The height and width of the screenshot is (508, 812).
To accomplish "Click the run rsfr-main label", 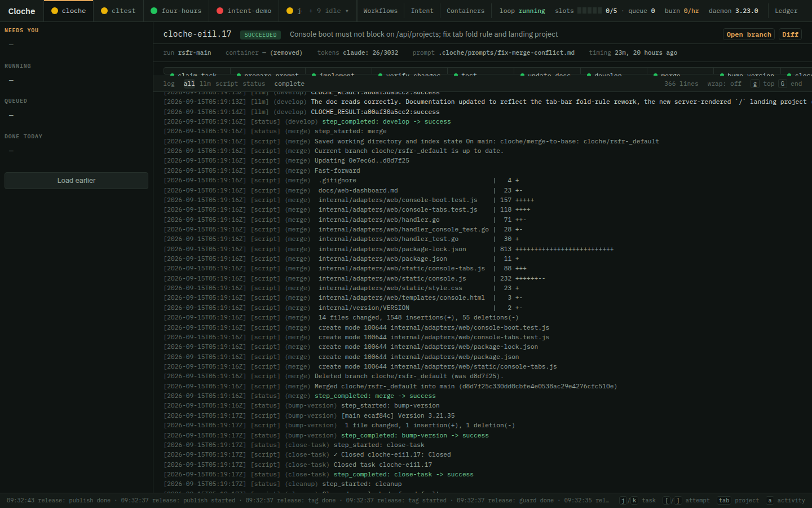I will click(187, 52).
